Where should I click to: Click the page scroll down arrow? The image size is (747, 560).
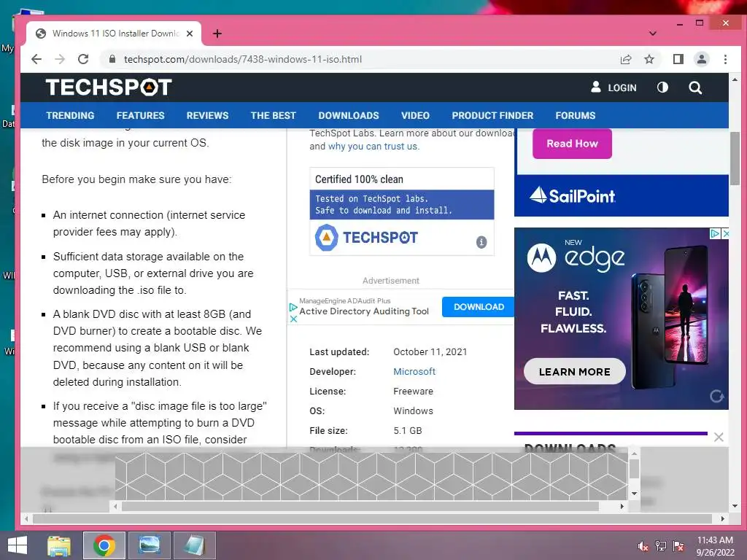735,506
